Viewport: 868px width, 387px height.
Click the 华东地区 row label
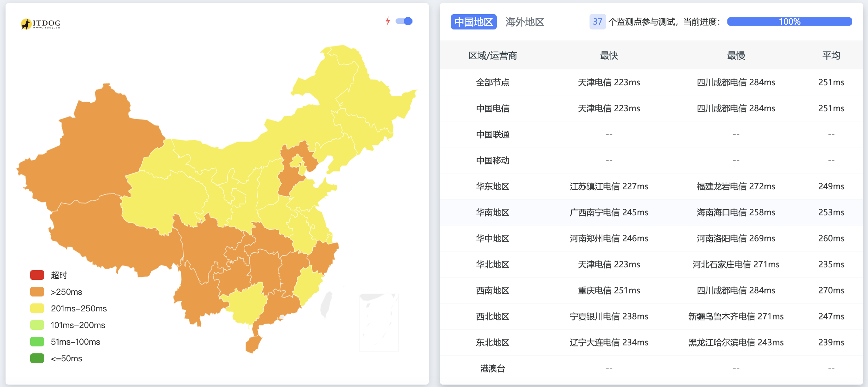[493, 186]
